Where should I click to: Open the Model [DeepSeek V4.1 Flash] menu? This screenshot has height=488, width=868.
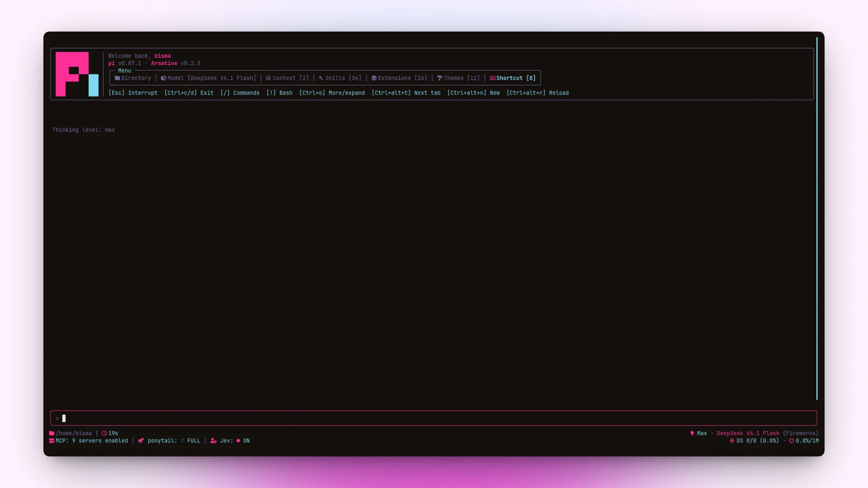(208, 78)
